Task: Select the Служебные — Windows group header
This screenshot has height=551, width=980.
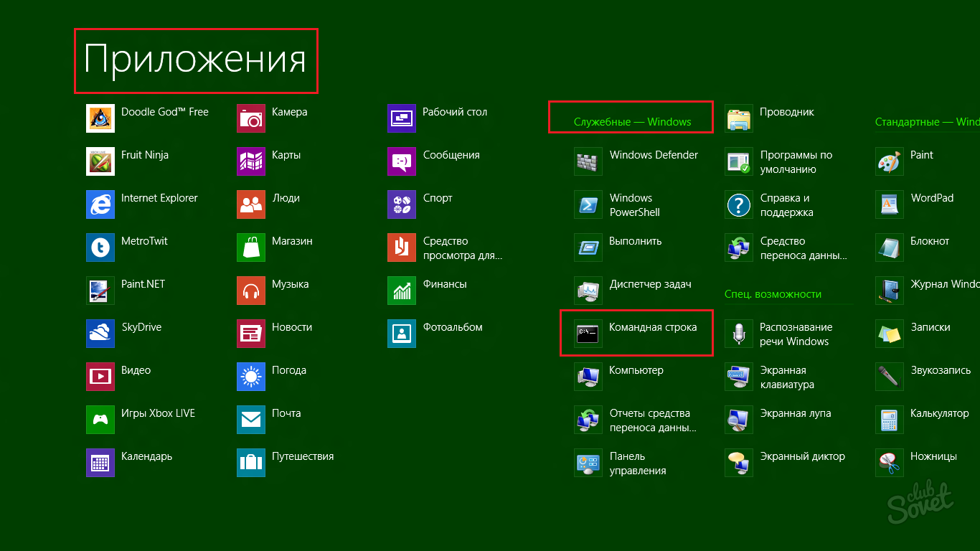Action: [632, 122]
